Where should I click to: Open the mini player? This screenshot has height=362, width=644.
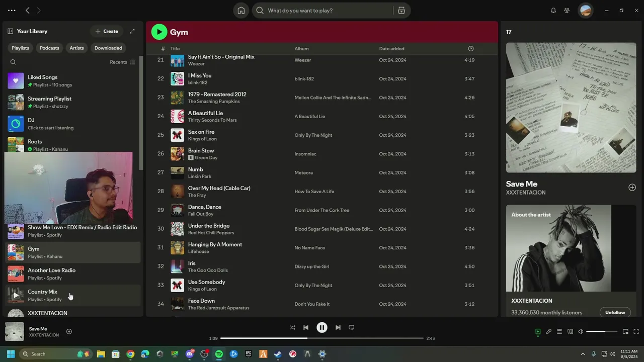(625, 332)
